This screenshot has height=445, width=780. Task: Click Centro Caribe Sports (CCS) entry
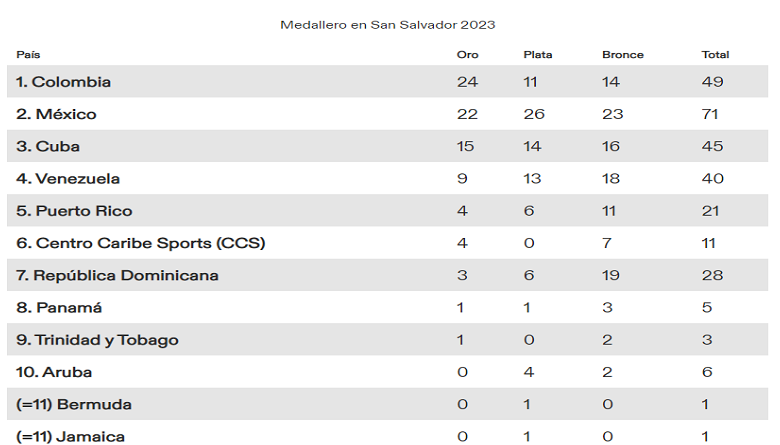pyautogui.click(x=141, y=243)
